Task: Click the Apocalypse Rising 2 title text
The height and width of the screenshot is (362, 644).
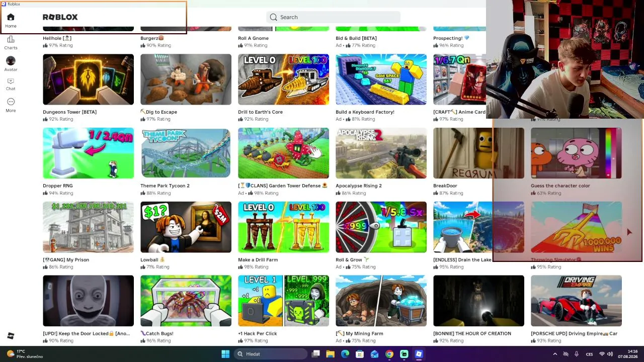Action: pyautogui.click(x=359, y=186)
